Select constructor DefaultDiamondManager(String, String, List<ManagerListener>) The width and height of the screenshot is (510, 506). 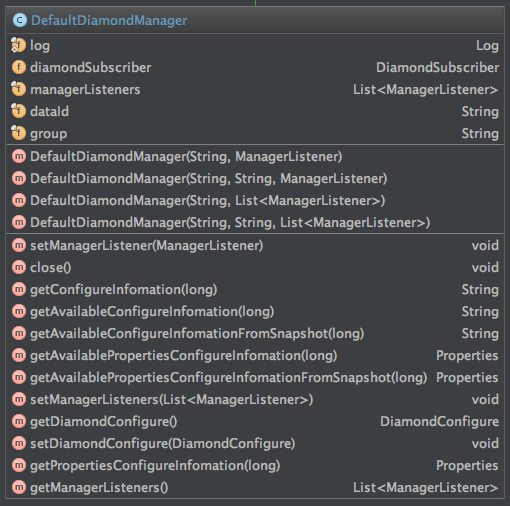tap(255, 222)
